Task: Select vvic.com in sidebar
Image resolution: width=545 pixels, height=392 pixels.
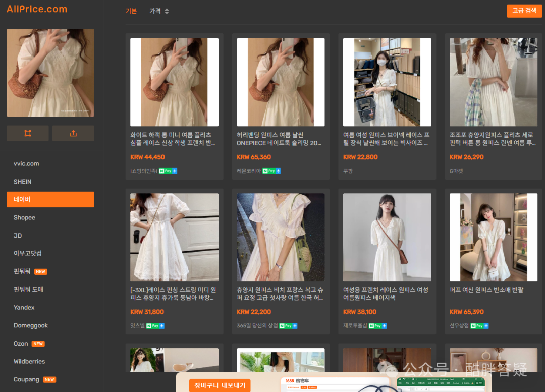Action: pyautogui.click(x=26, y=163)
